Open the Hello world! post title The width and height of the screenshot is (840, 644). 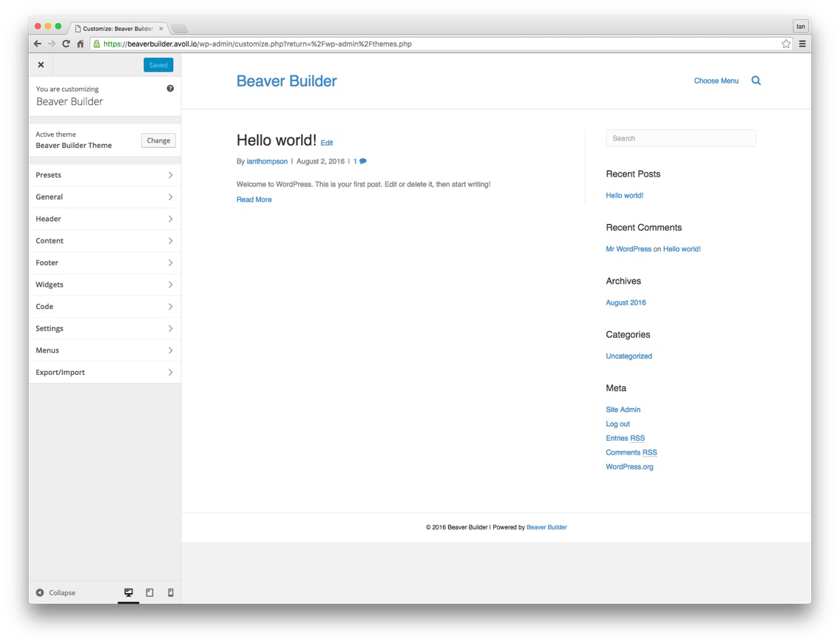pos(277,140)
